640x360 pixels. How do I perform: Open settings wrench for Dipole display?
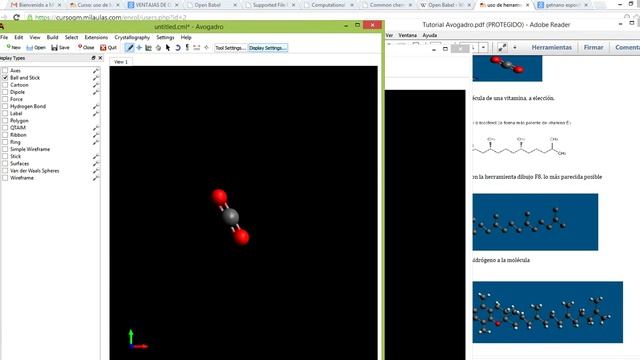[x=96, y=92]
